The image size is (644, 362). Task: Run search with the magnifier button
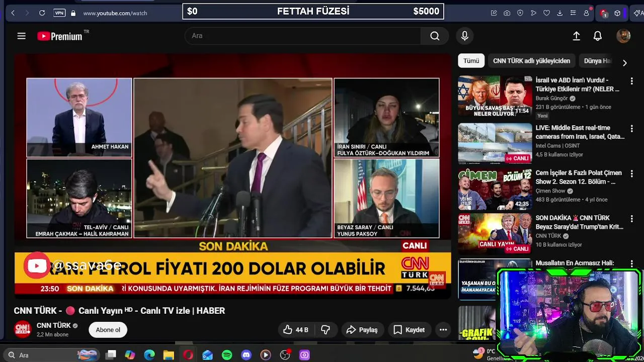coord(435,36)
